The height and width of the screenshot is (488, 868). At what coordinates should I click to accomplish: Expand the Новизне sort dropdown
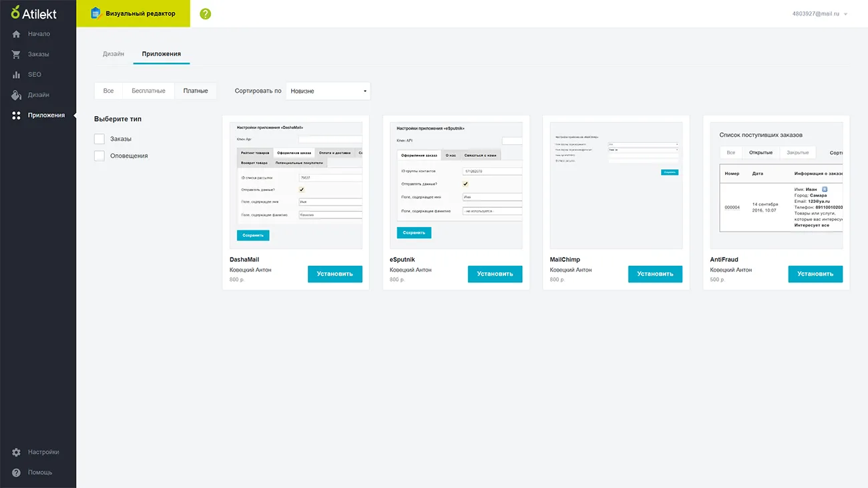point(328,91)
